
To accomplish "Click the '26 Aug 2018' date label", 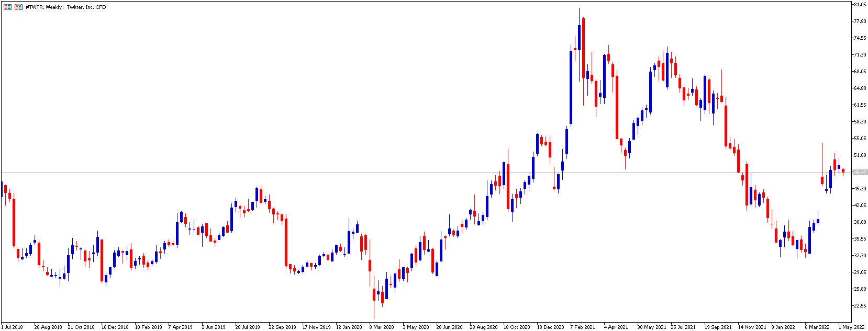I will coord(48,327).
